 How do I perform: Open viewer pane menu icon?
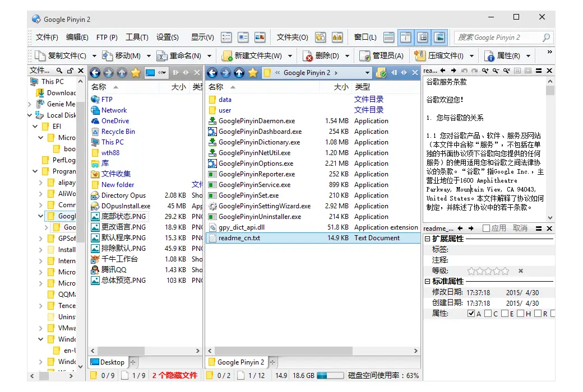(538, 71)
